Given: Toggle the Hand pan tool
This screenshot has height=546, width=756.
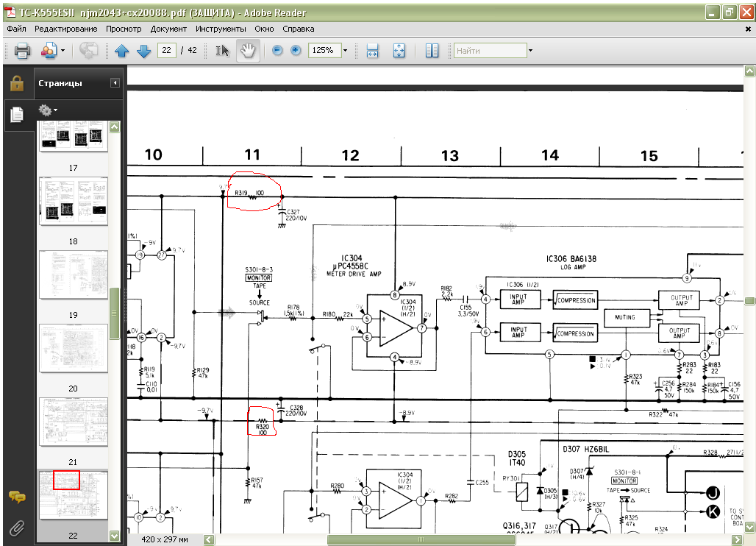Looking at the screenshot, I should click(248, 51).
